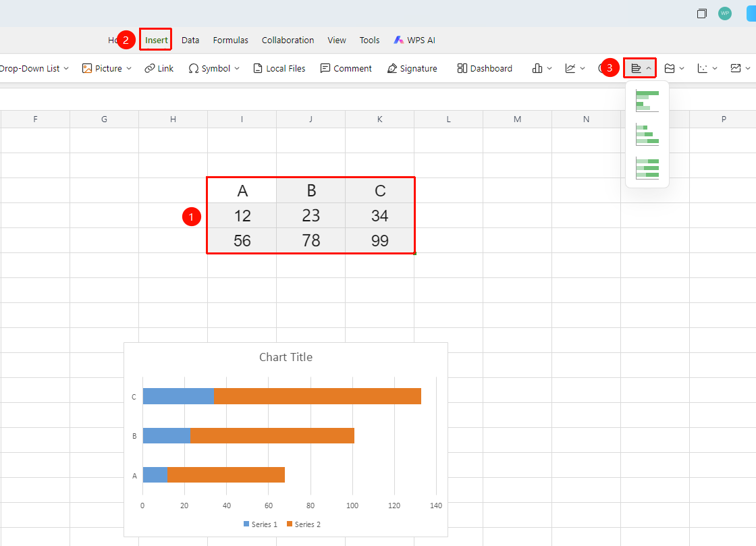Insert a hyperlink with the Link tool
The height and width of the screenshot is (546, 756).
coord(159,68)
